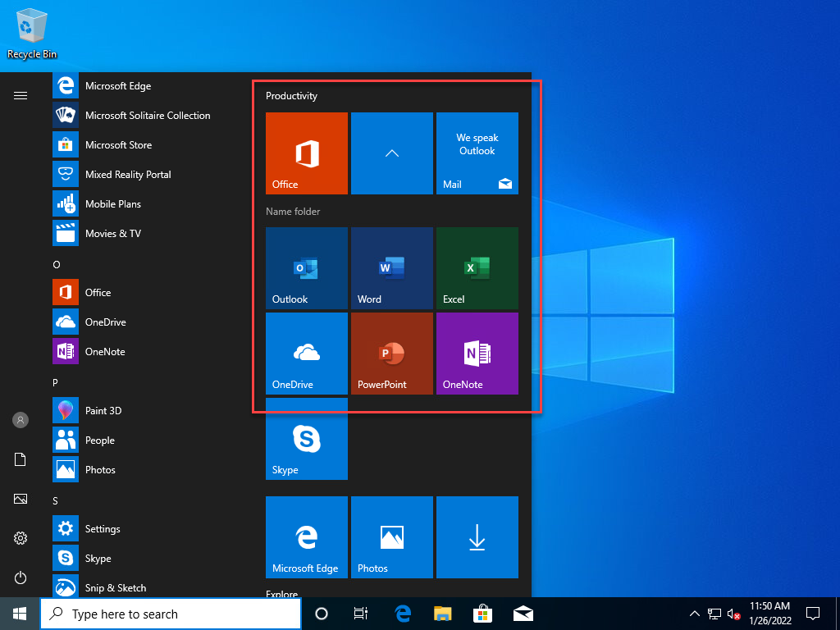Select Paint 3D in the app list
This screenshot has width=840, height=630.
tap(103, 411)
